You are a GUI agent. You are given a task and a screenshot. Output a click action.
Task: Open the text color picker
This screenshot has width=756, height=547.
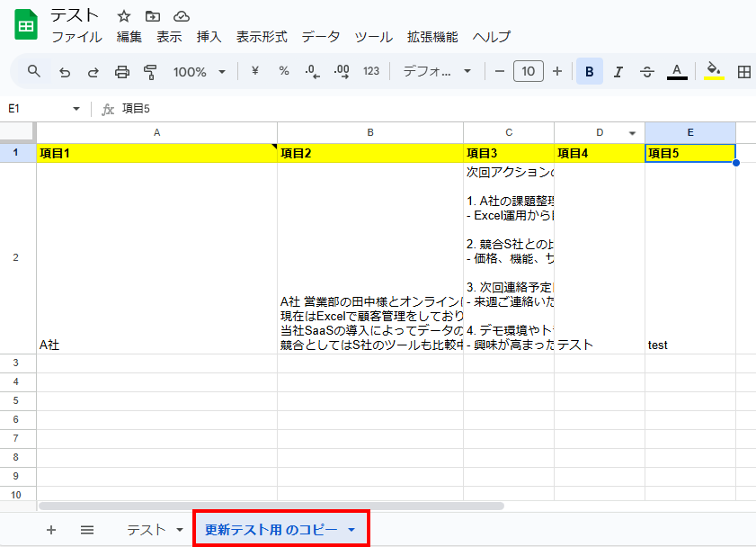coord(677,72)
